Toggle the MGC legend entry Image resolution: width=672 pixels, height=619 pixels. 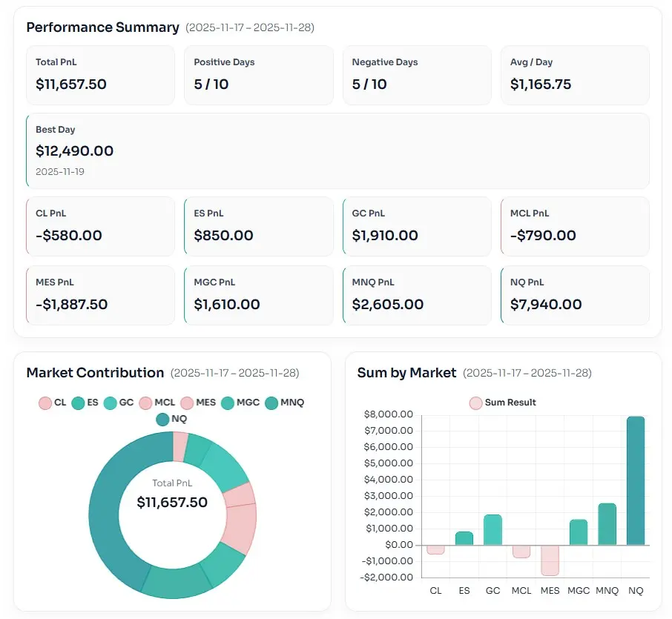pyautogui.click(x=240, y=403)
